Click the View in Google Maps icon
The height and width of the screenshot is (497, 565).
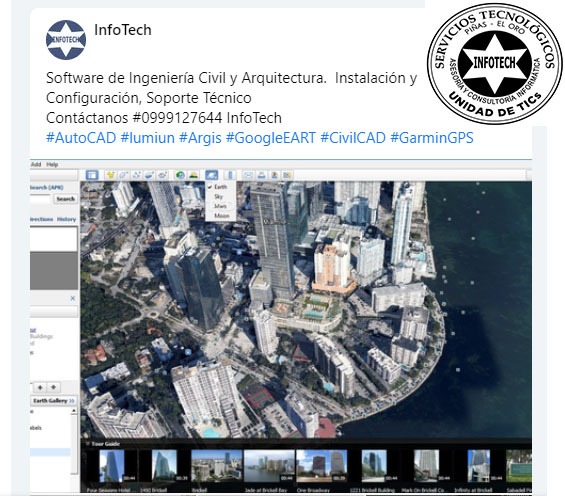tap(287, 175)
